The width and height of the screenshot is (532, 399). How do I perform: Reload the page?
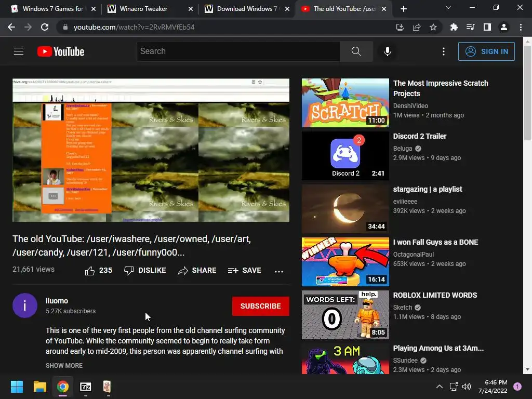(x=45, y=27)
